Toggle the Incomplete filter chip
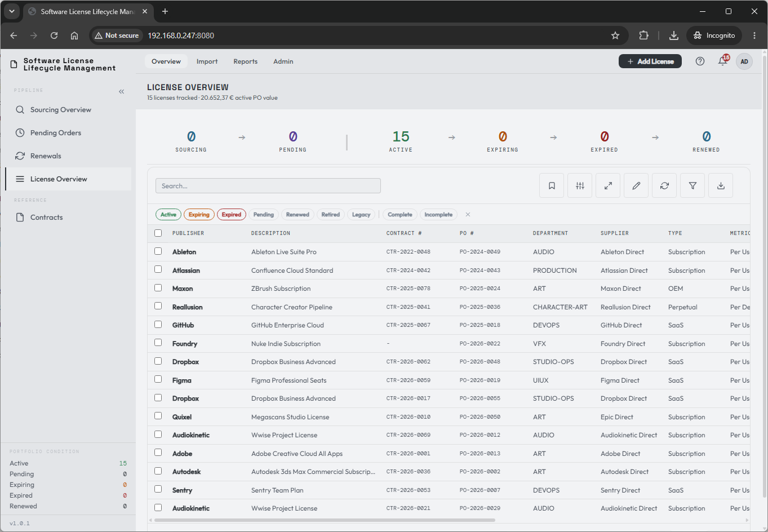 coord(438,215)
